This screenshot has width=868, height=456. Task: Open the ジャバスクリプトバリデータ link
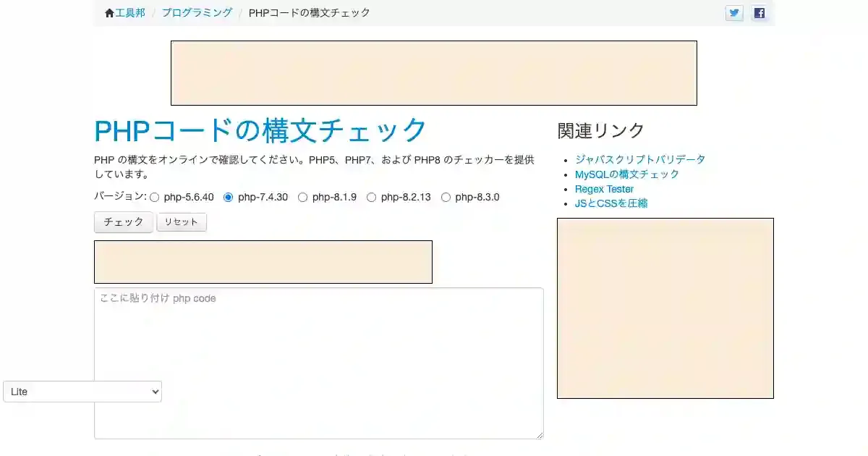click(639, 159)
